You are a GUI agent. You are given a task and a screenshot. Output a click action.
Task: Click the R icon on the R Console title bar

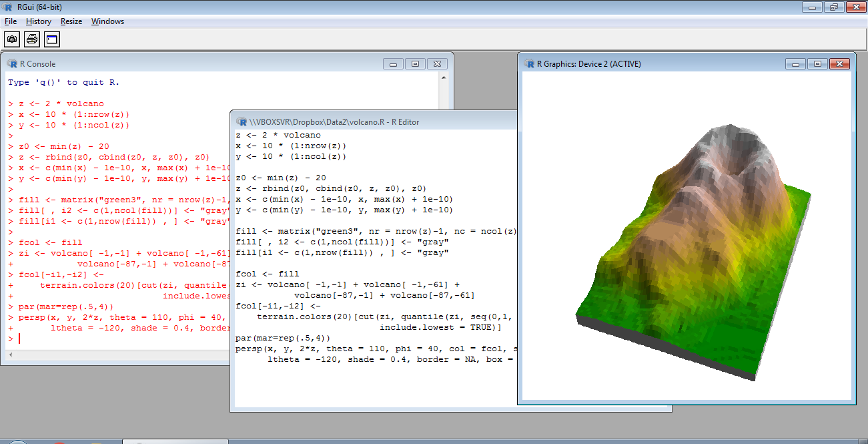[x=12, y=63]
